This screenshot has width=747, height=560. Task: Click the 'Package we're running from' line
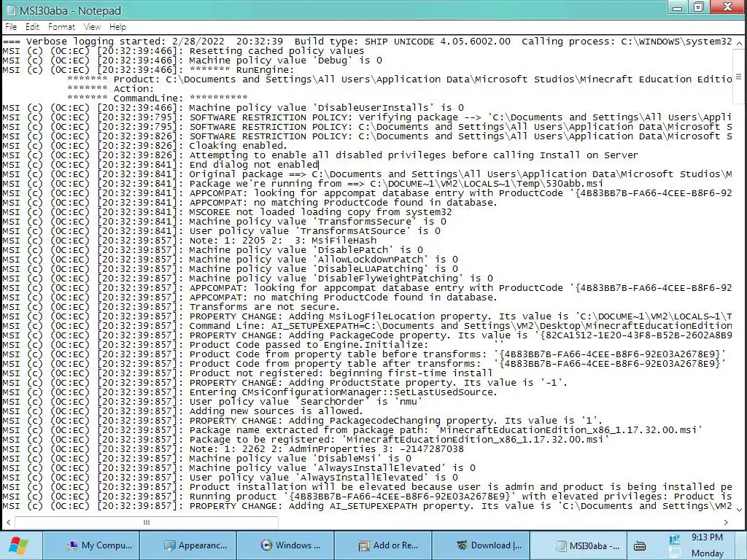[303, 184]
